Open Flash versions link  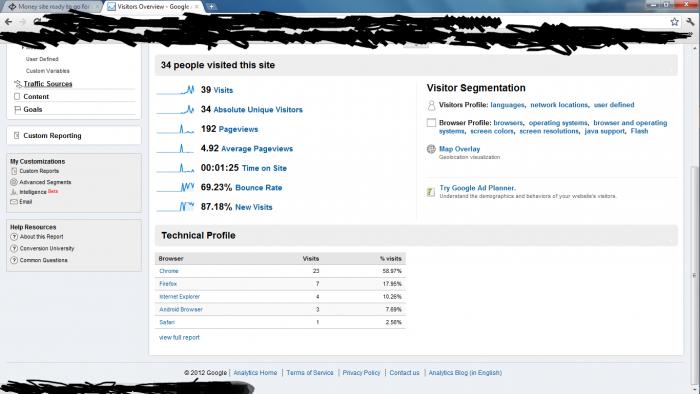coord(639,131)
